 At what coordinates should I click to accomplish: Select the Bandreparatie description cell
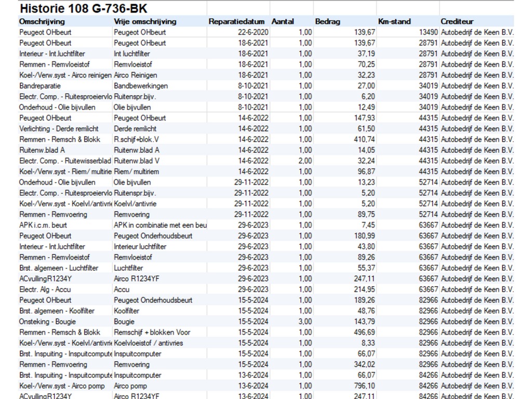click(40, 86)
